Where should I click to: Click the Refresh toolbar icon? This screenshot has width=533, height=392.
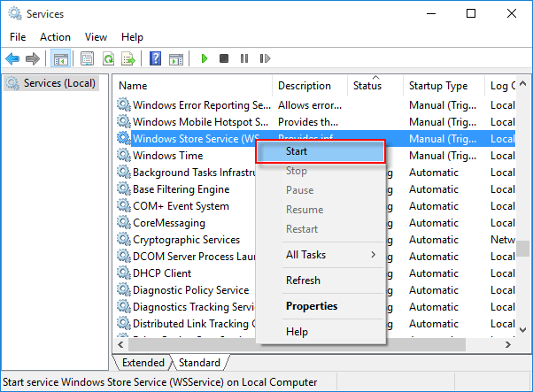coord(108,58)
